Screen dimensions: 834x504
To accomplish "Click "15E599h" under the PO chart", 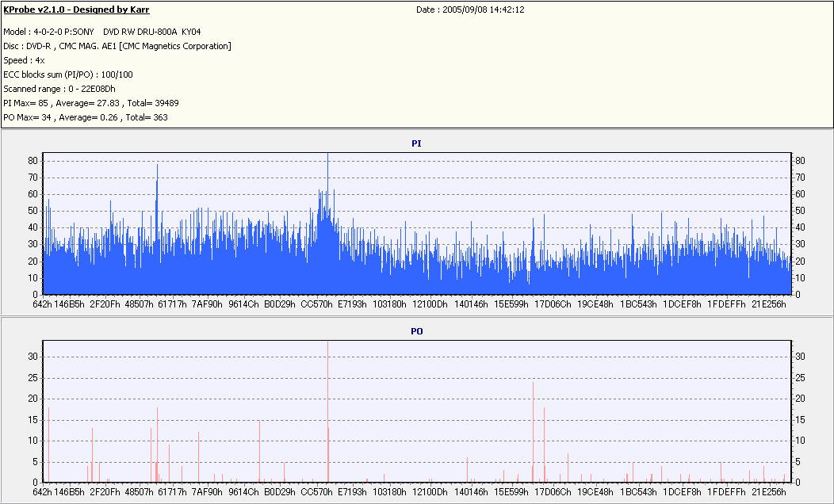I will coord(511,492).
